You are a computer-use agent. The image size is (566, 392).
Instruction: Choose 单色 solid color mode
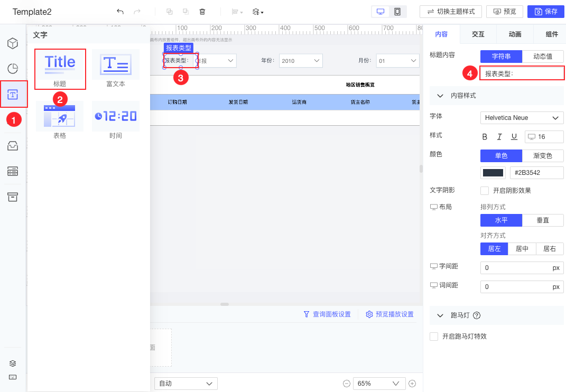coord(501,155)
